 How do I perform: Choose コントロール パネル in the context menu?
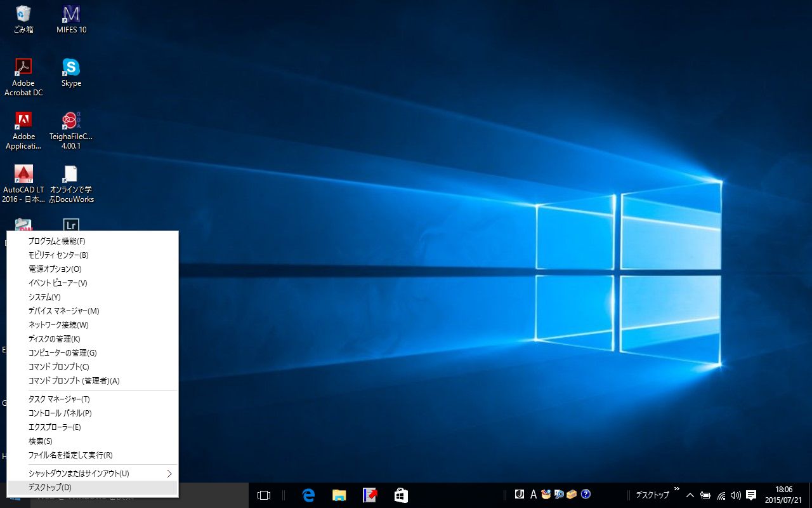click(x=60, y=413)
